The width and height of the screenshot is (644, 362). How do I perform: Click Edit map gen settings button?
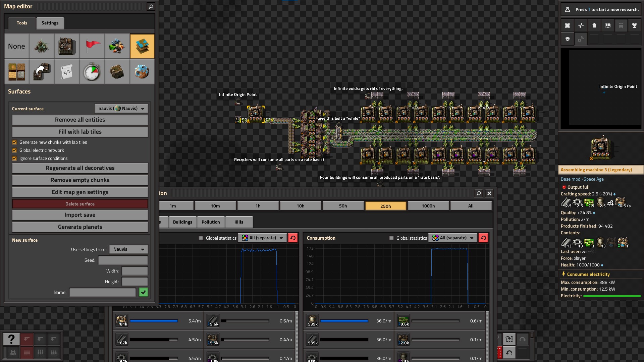[80, 192]
